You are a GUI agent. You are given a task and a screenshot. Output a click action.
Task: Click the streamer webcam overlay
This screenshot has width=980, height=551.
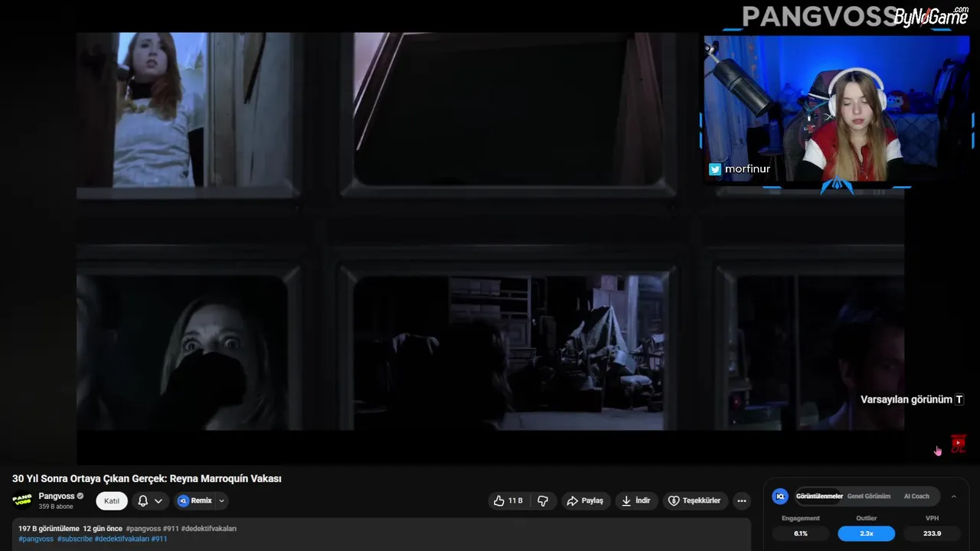836,108
